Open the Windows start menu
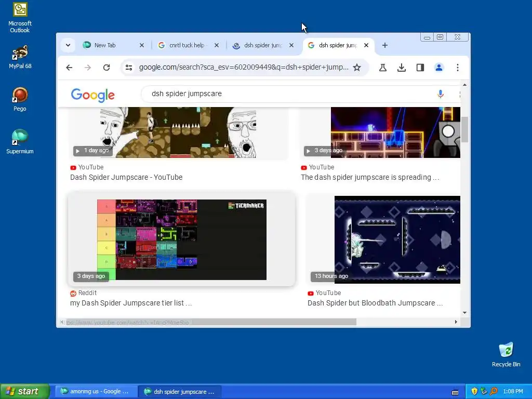This screenshot has height=399, width=532. [25, 391]
